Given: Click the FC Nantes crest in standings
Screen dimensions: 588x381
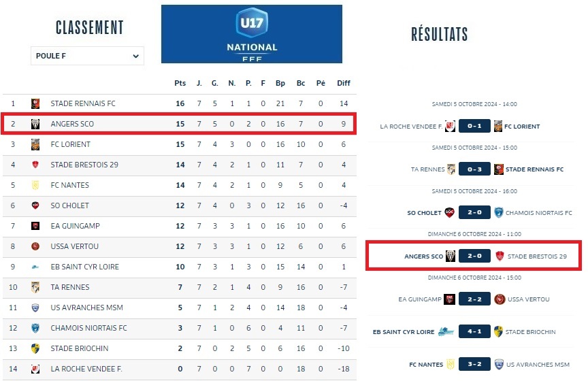Looking at the screenshot, I should [35, 185].
